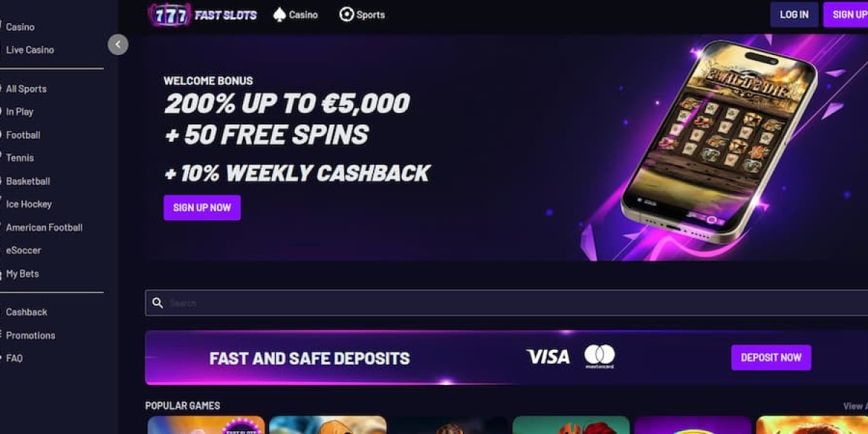The image size is (868, 434).
Task: Click the LOG IN button
Action: click(794, 14)
